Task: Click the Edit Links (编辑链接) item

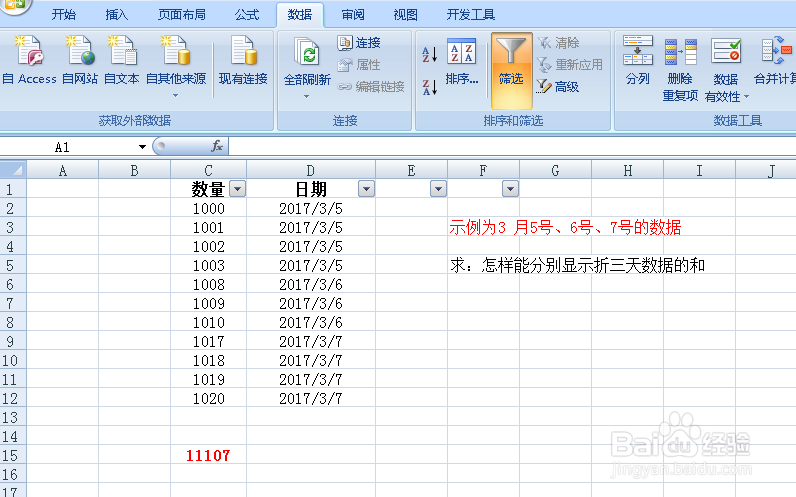Action: coord(371,87)
